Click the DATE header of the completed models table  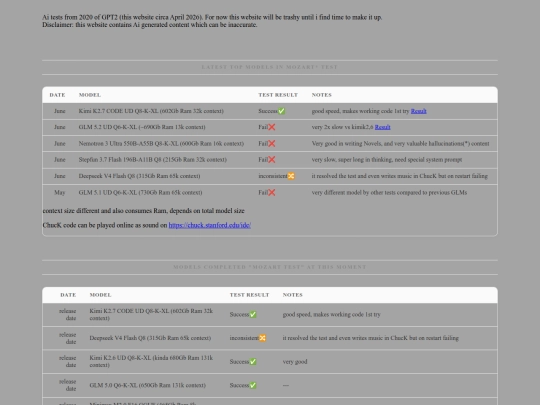tap(68, 295)
